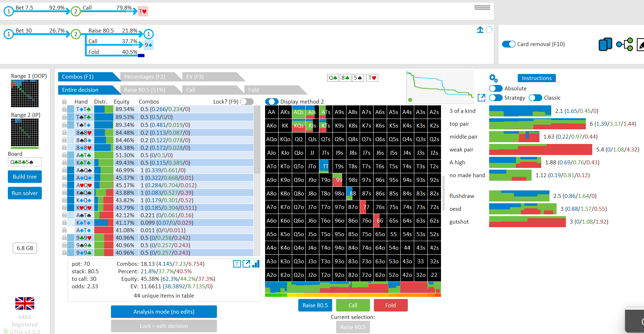Open the bar chart icon in summary box
The image size is (644, 334).
tap(256, 264)
